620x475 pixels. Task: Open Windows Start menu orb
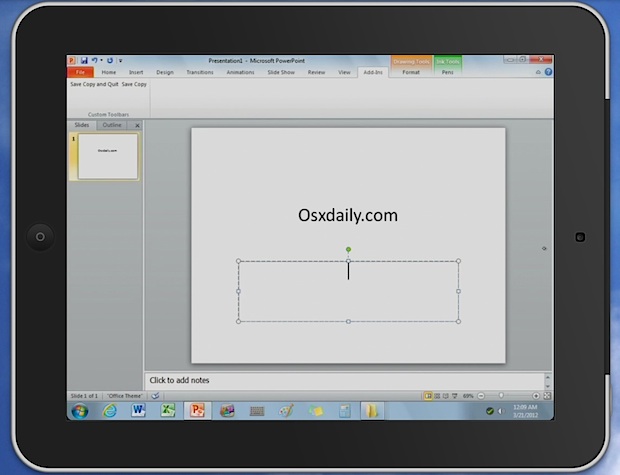coord(80,411)
